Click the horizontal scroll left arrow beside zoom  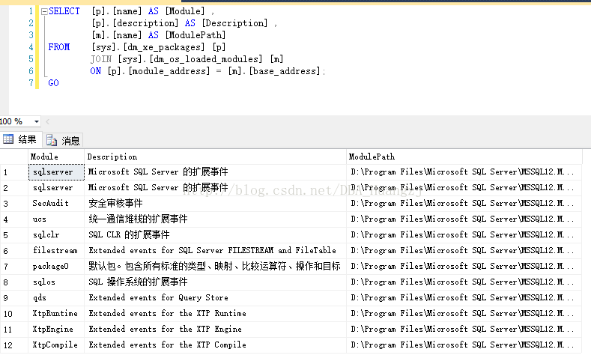click(48, 122)
